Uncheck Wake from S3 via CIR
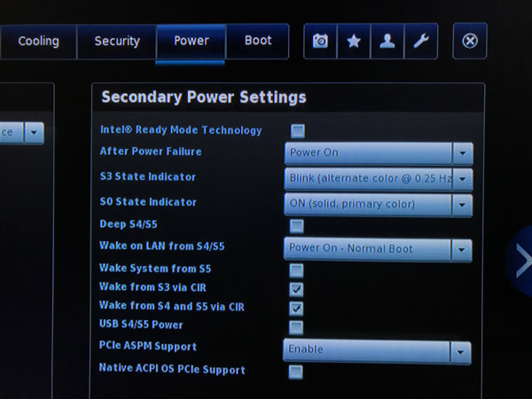532x399 pixels. (x=296, y=289)
